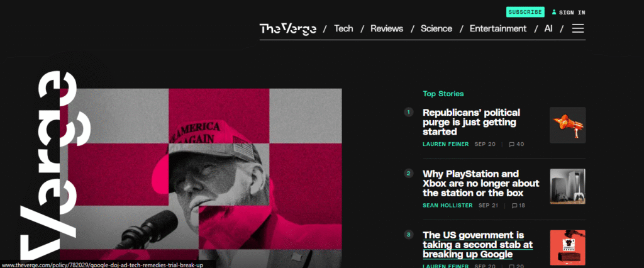Open the hamburger menu icon
This screenshot has width=644, height=268.
(x=578, y=28)
